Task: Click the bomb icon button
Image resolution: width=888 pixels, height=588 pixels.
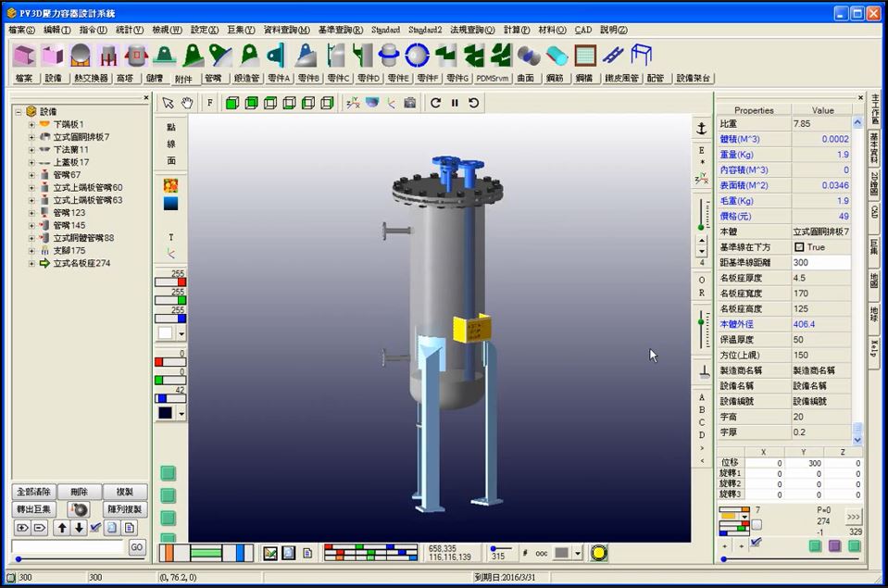Action: click(79, 509)
